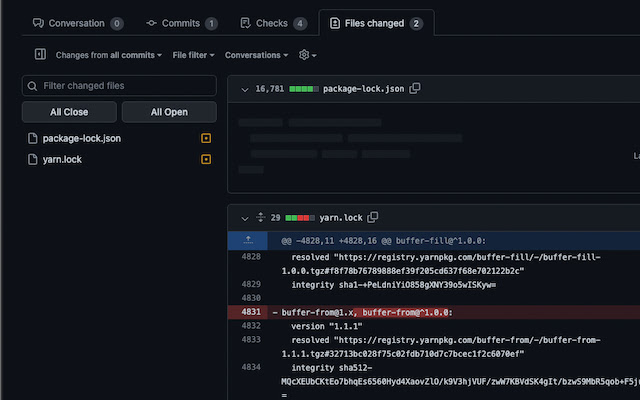Collapse the package-lock.json diff
The height and width of the screenshot is (400, 640).
point(243,89)
